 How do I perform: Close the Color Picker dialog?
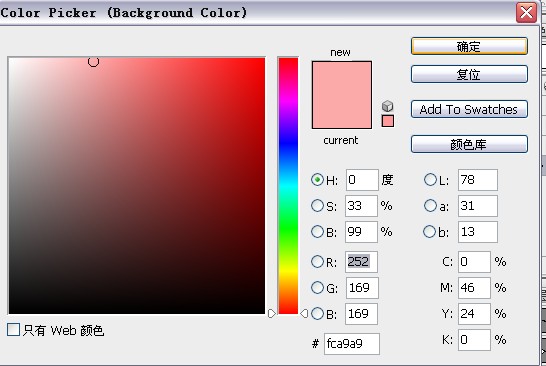pyautogui.click(x=526, y=13)
